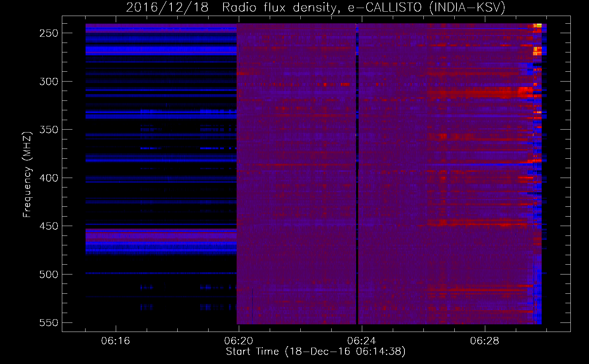Click the 06:16 time tick label

[115, 341]
